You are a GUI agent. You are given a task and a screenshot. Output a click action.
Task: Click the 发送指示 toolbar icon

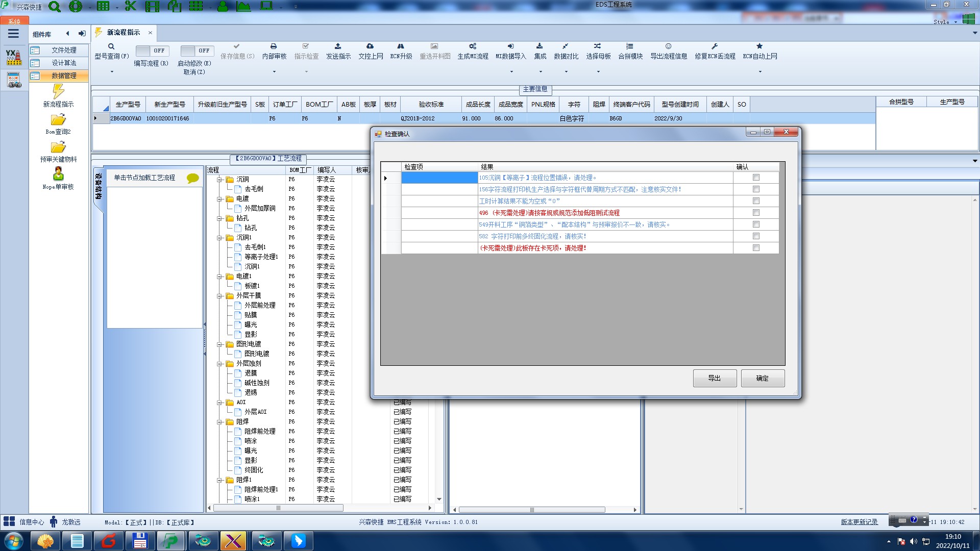click(x=338, y=46)
